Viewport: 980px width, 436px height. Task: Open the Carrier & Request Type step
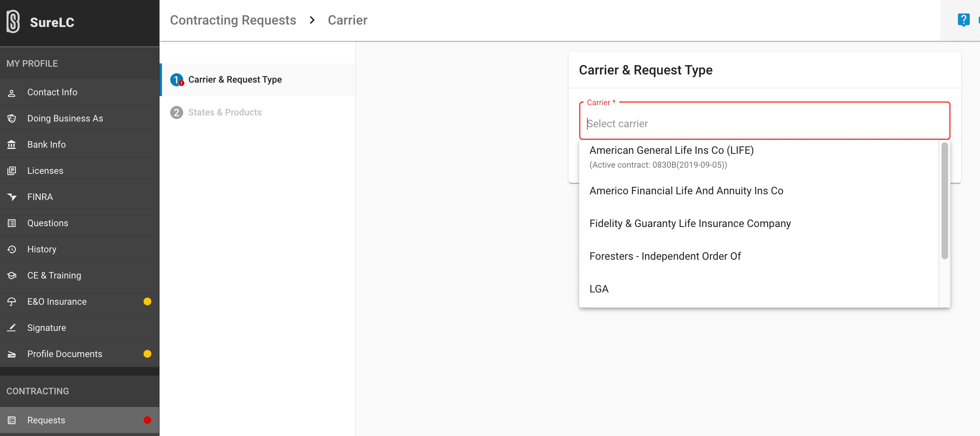coord(235,80)
